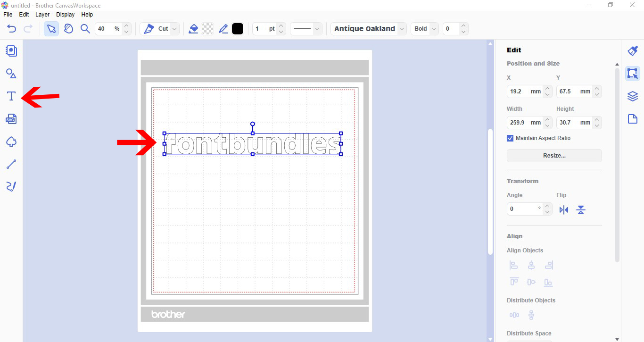
Task: Toggle the Maintain Aspect Ratio checkbox
Action: pos(510,138)
